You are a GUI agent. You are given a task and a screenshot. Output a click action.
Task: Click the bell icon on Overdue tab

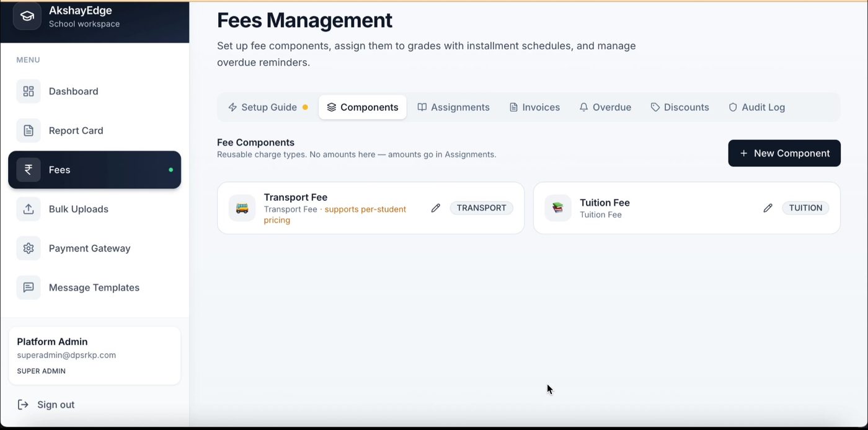click(x=583, y=107)
